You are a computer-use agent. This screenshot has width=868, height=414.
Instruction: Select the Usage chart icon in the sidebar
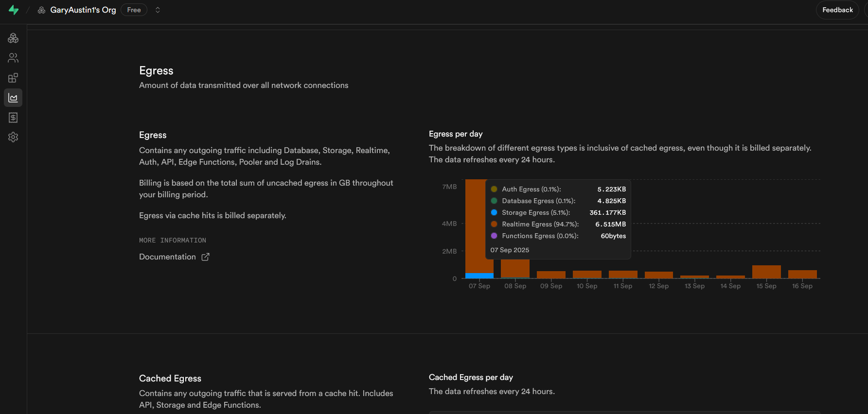pyautogui.click(x=13, y=98)
